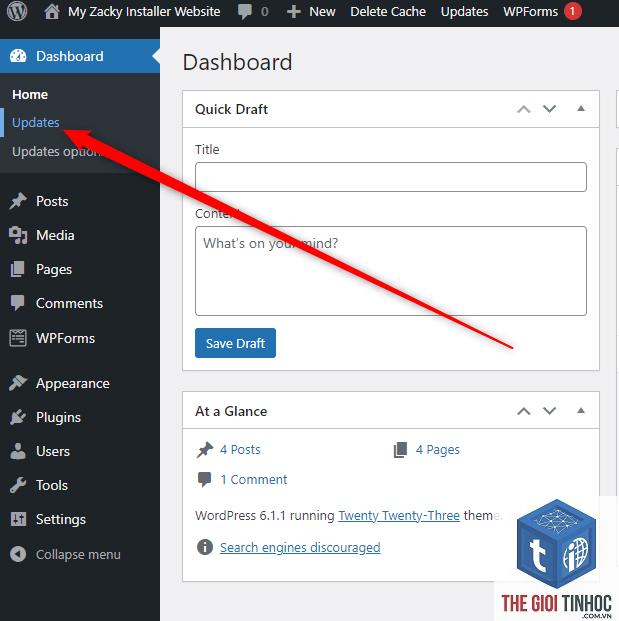
Task: Open WPForms in top admin bar
Action: 530,12
